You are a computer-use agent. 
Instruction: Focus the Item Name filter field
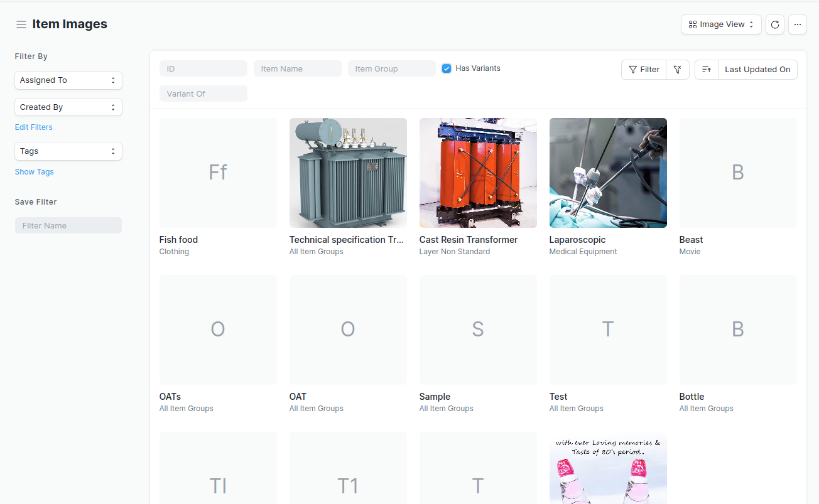point(298,68)
